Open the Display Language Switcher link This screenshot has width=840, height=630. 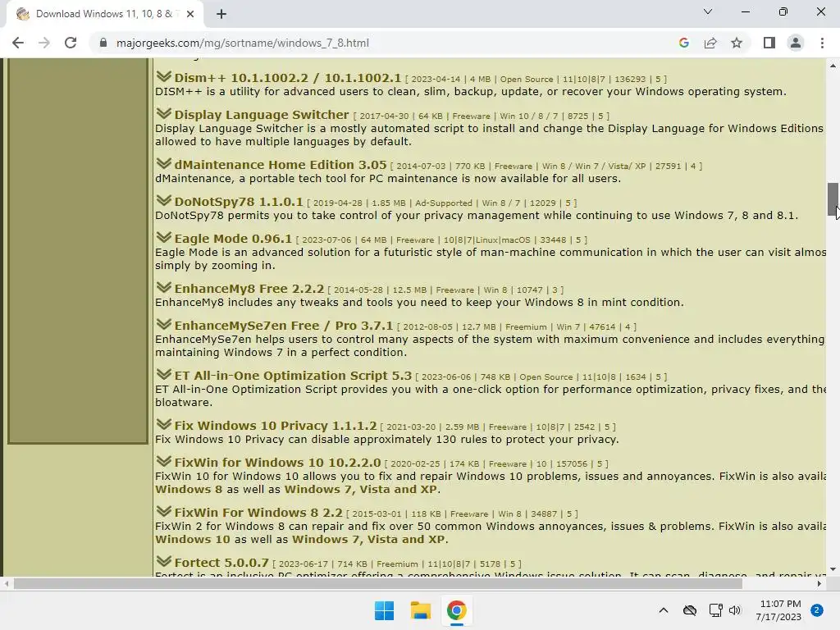[262, 115]
